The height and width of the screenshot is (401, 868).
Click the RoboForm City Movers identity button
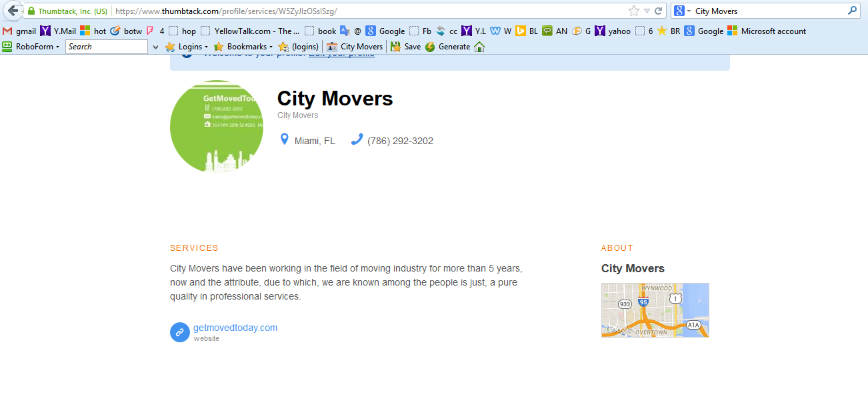point(355,47)
